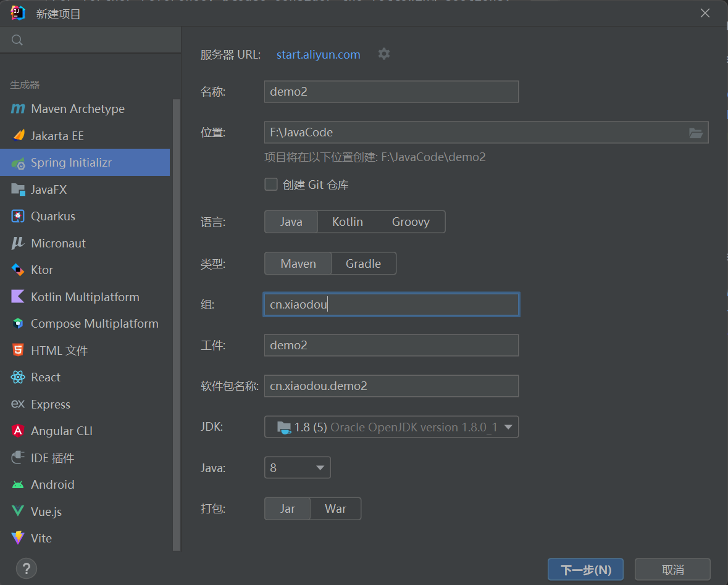Click the Cancel button 取消
728x585 pixels.
[672, 569]
